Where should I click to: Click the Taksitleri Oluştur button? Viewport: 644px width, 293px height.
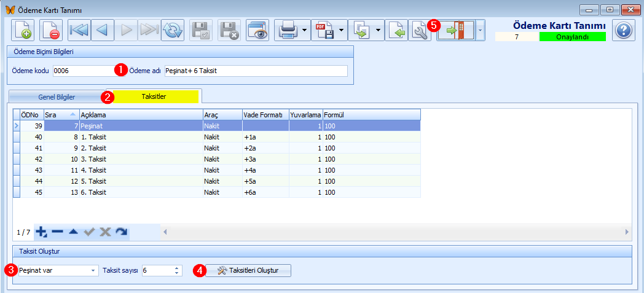[248, 270]
